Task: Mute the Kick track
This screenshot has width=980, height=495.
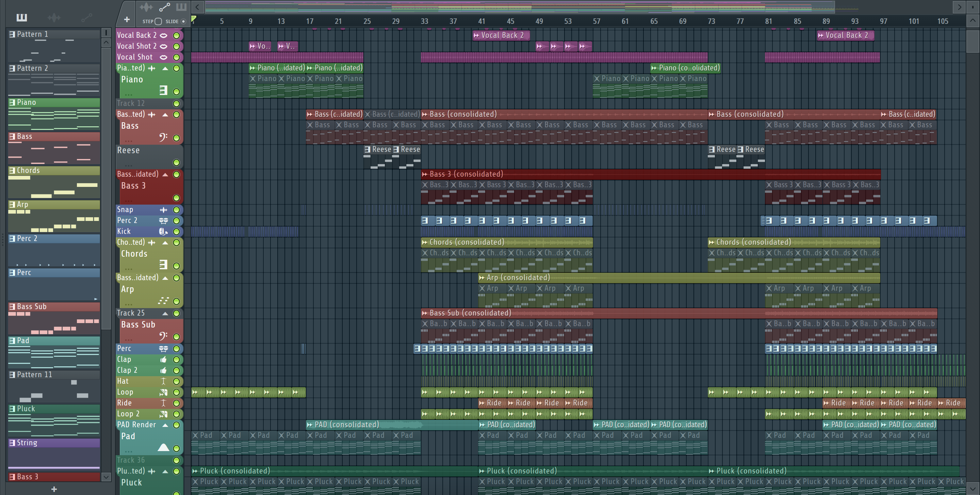Action: click(x=176, y=231)
